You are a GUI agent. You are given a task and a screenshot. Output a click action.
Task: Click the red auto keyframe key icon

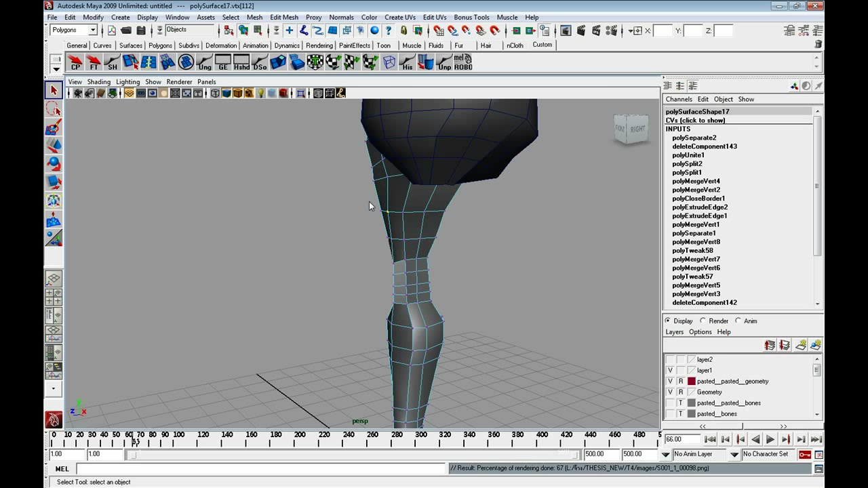coord(805,454)
